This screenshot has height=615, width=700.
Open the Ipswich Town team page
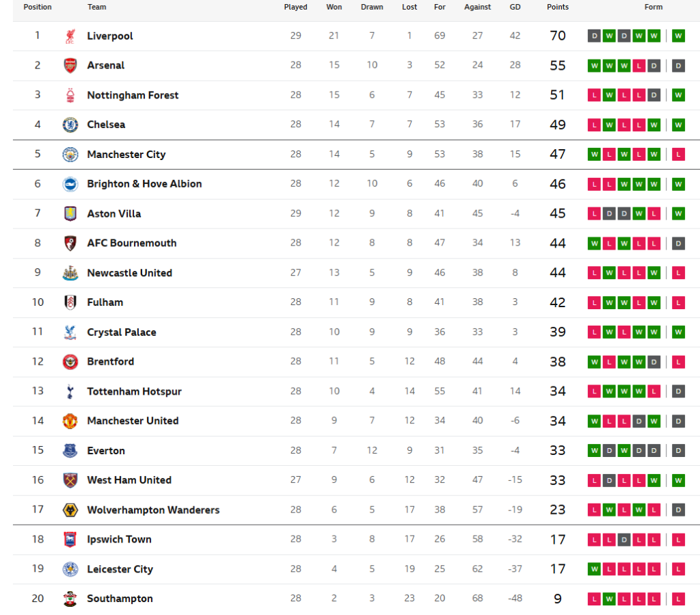[119, 539]
